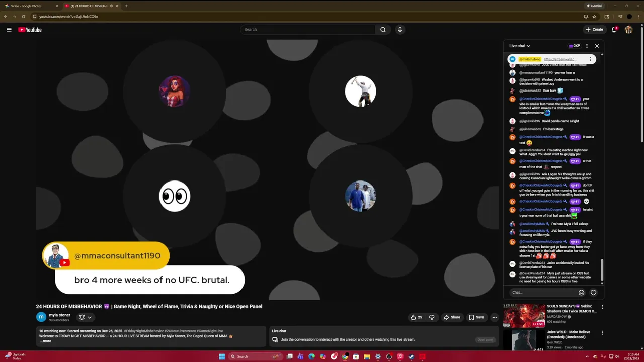Close the live chat panel

[x=597, y=46]
